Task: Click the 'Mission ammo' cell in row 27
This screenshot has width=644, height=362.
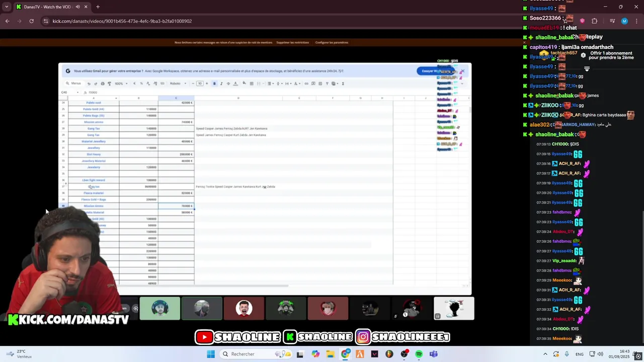Action: [94, 122]
